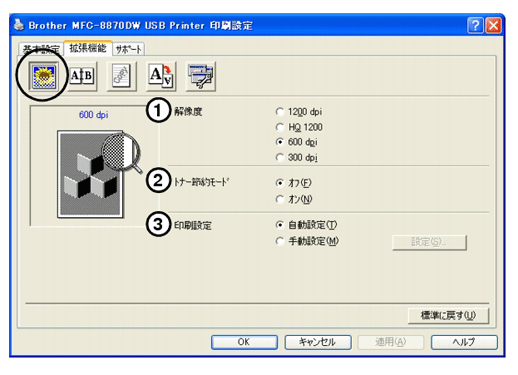
Task: Select the page setting A/V icon
Action: point(161,76)
